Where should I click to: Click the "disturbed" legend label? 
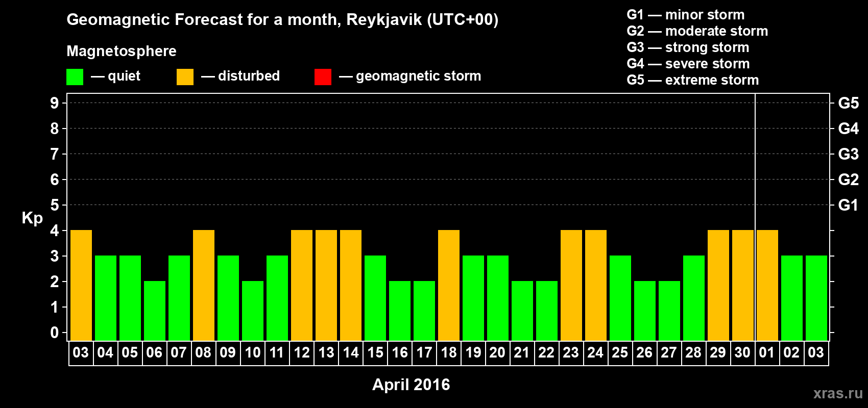coord(249,76)
